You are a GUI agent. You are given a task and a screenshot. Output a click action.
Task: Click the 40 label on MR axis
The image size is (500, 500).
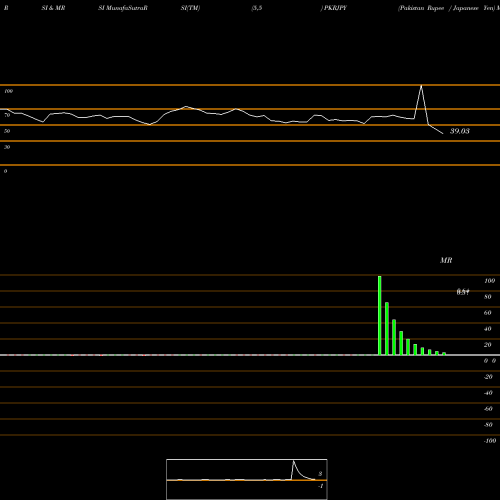(488, 329)
